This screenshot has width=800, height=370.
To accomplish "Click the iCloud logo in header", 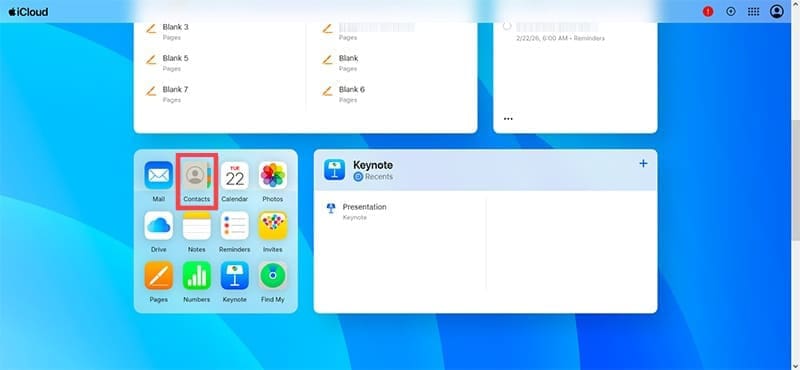I will 28,12.
